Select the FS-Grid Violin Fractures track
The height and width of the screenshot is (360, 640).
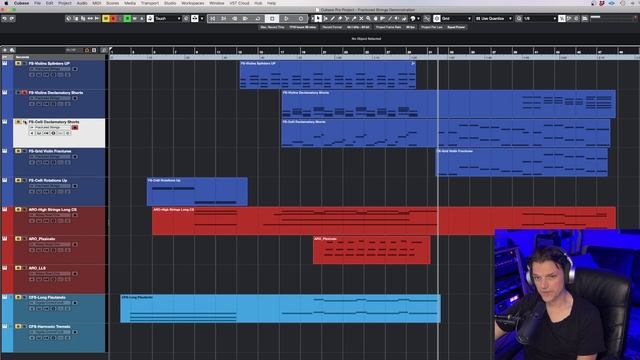pyautogui.click(x=59, y=162)
